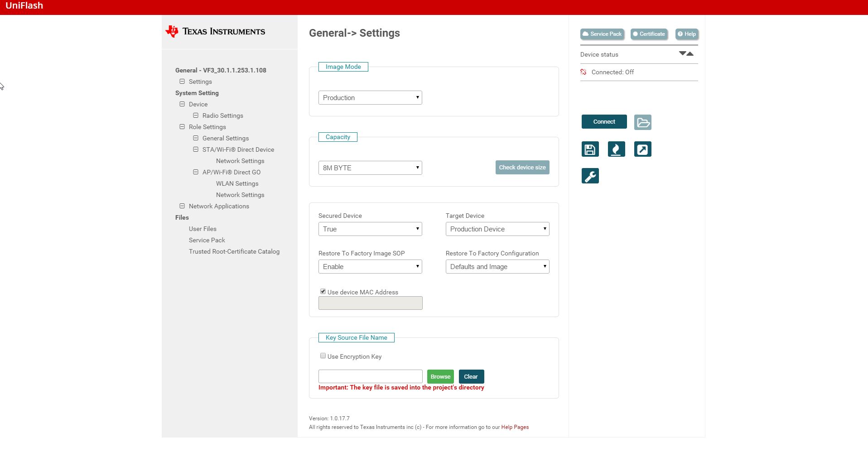Click the broken-link connection status icon

(x=583, y=72)
